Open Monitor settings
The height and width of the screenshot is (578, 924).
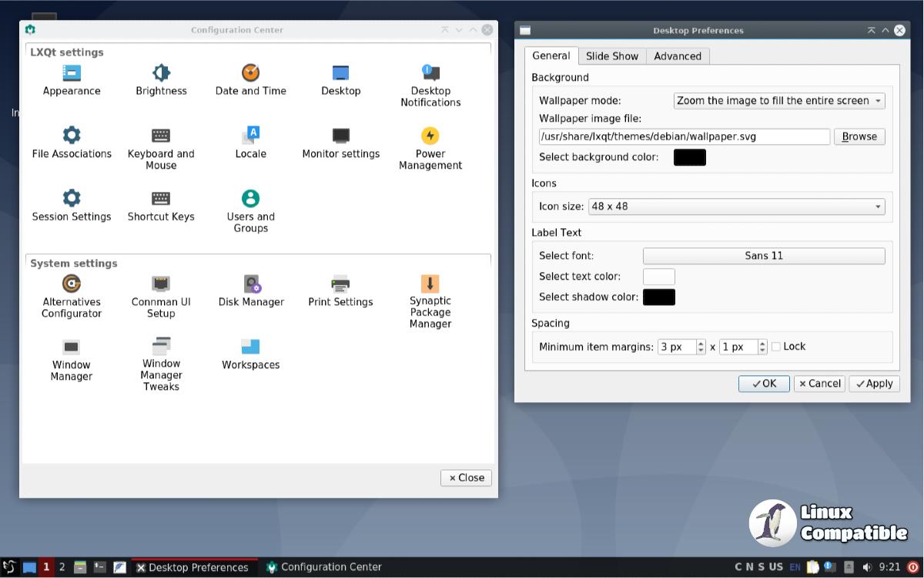pyautogui.click(x=340, y=136)
